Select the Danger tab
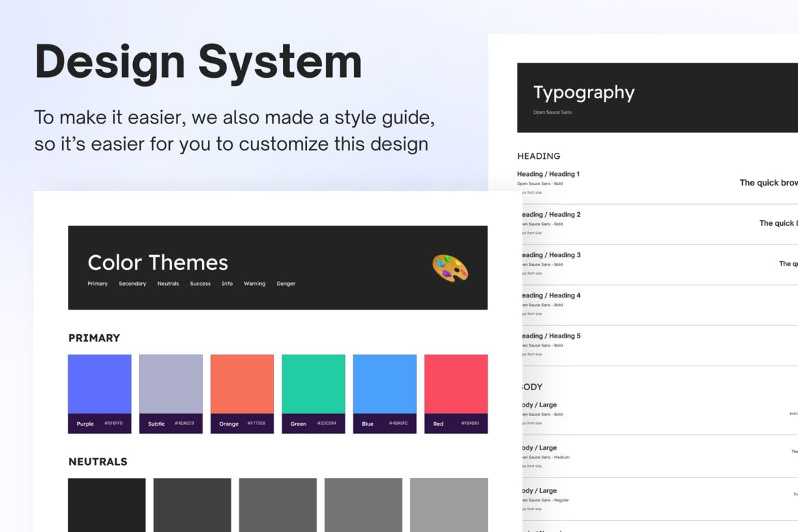Screen dimensions: 798x532 tap(286, 284)
